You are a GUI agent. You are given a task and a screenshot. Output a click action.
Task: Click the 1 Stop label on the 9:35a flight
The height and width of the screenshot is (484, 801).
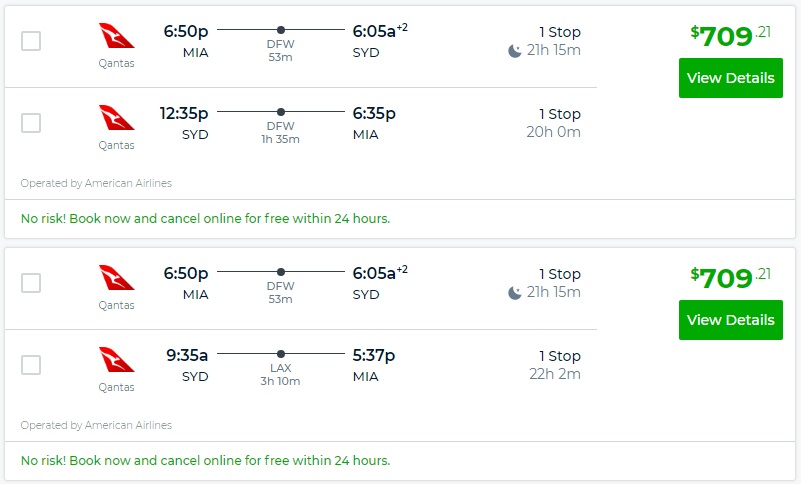[x=559, y=355]
